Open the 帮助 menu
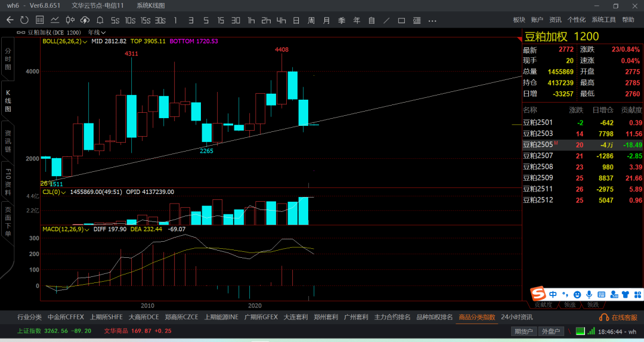The width and height of the screenshot is (644, 342). (628, 20)
